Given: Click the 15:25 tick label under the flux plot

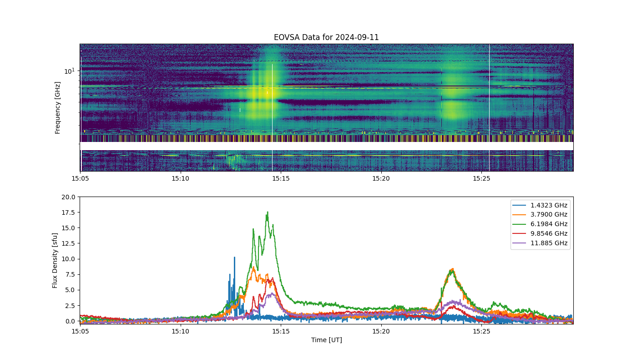Looking at the screenshot, I should point(482,331).
